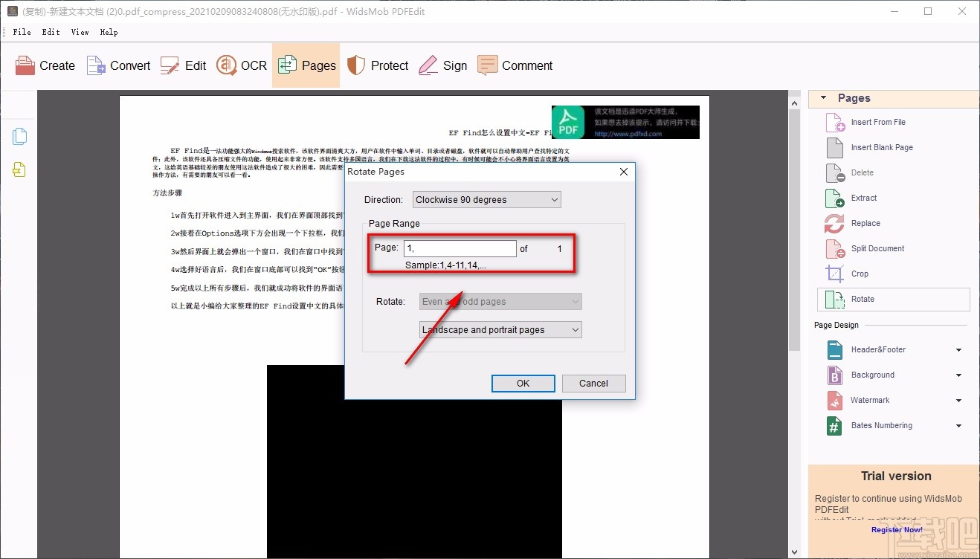Screen dimensions: 980x559
Task: Expand the Watermark options chevron
Action: point(957,400)
